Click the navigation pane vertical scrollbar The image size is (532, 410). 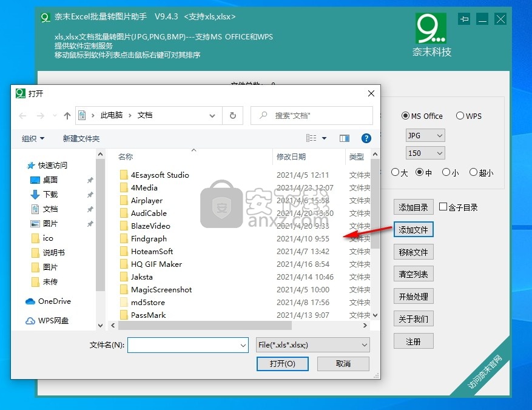tap(100, 225)
